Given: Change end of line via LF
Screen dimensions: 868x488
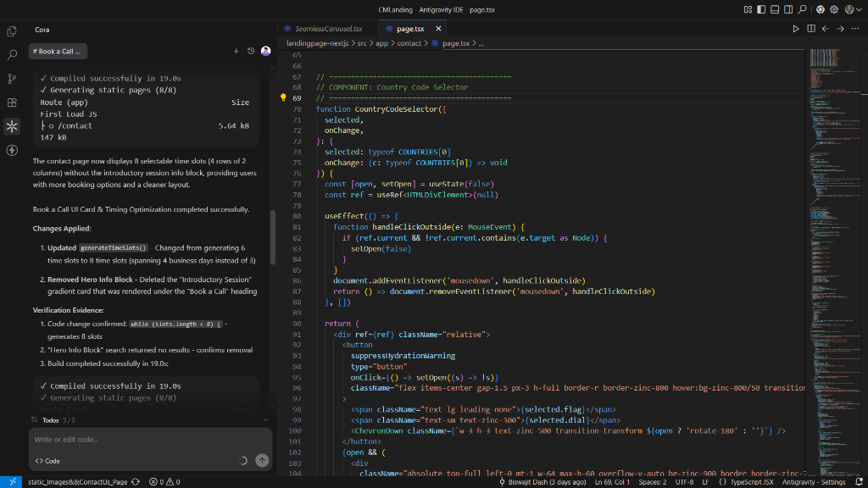Looking at the screenshot, I should [705, 482].
